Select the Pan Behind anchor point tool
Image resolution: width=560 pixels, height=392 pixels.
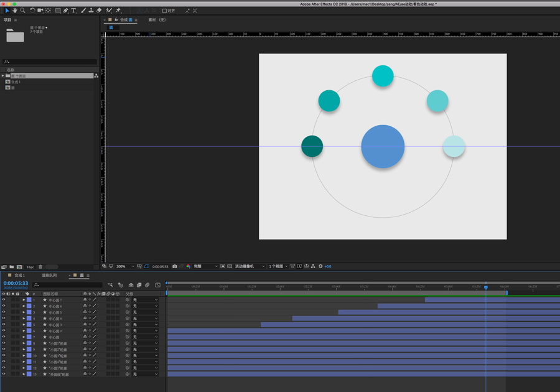(x=48, y=11)
